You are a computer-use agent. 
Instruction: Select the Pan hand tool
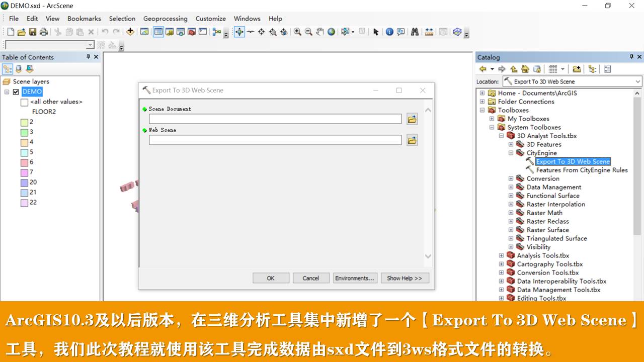319,32
